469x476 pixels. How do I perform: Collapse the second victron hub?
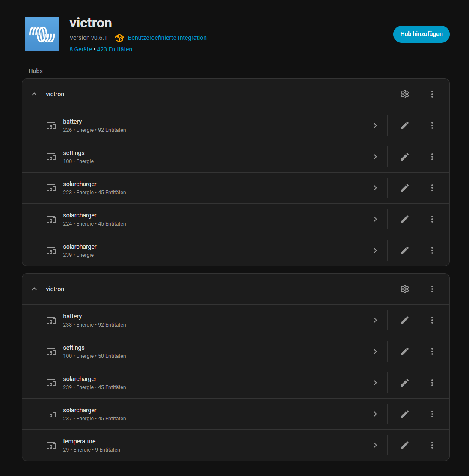(x=34, y=289)
